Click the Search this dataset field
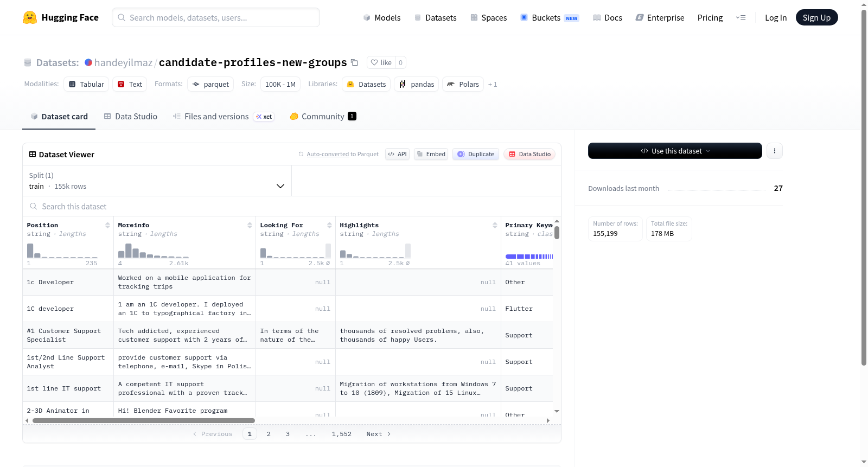 [292, 207]
